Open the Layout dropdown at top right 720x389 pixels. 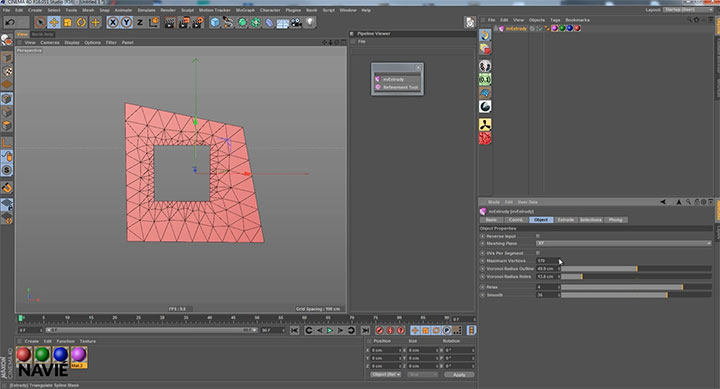click(687, 10)
